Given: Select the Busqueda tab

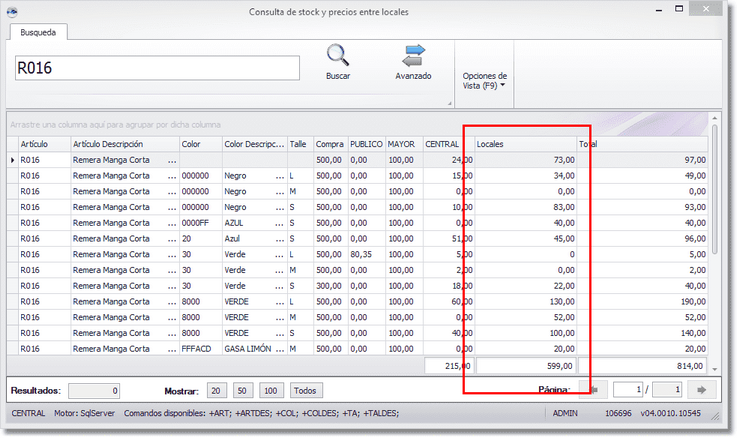Looking at the screenshot, I should tap(38, 32).
